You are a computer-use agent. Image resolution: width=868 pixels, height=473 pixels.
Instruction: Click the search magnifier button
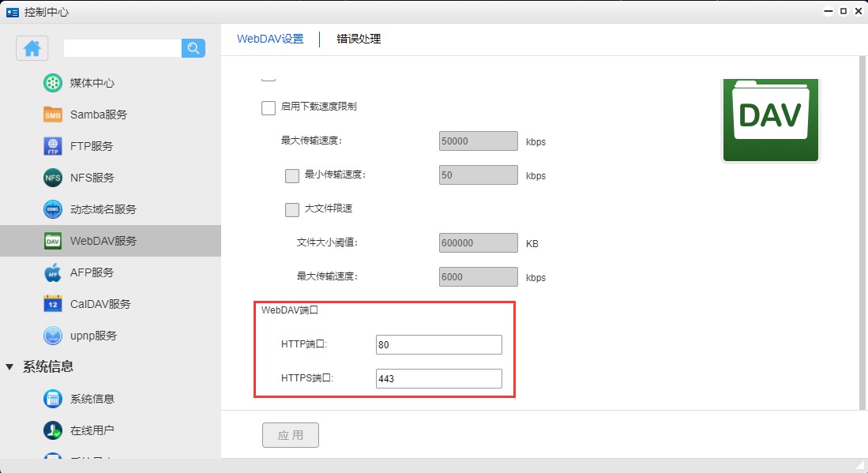193,48
